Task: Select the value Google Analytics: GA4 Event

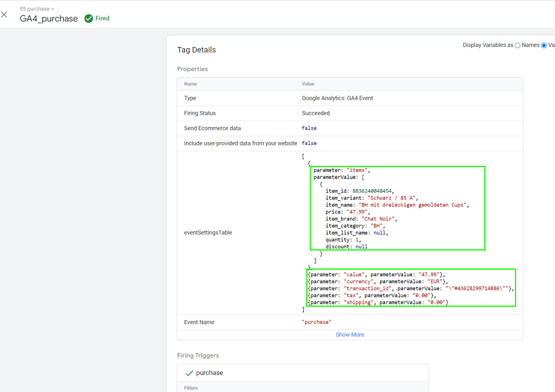Action: tap(338, 99)
